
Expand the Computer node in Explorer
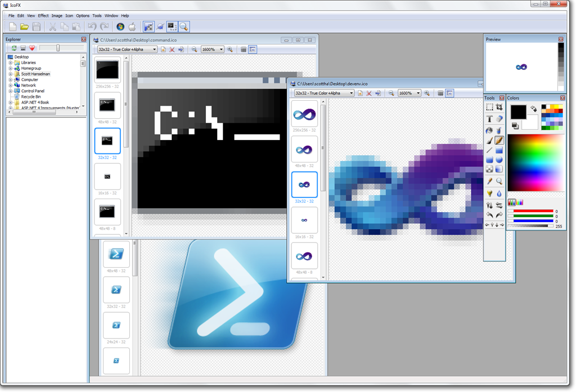pos(11,79)
